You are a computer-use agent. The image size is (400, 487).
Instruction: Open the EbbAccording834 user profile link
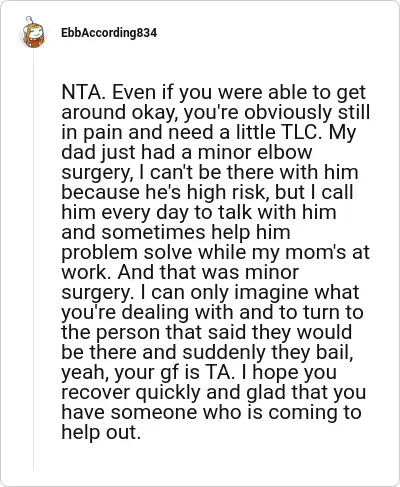[x=109, y=33]
